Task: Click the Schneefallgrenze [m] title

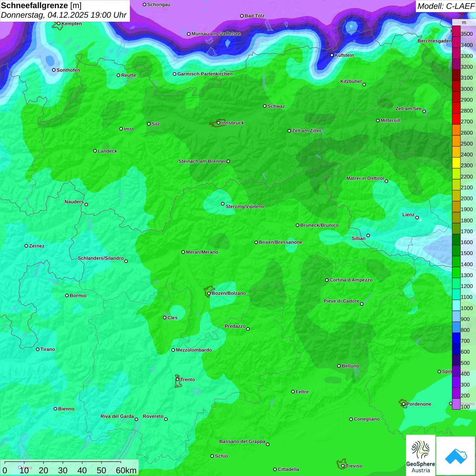Action: click(41, 6)
